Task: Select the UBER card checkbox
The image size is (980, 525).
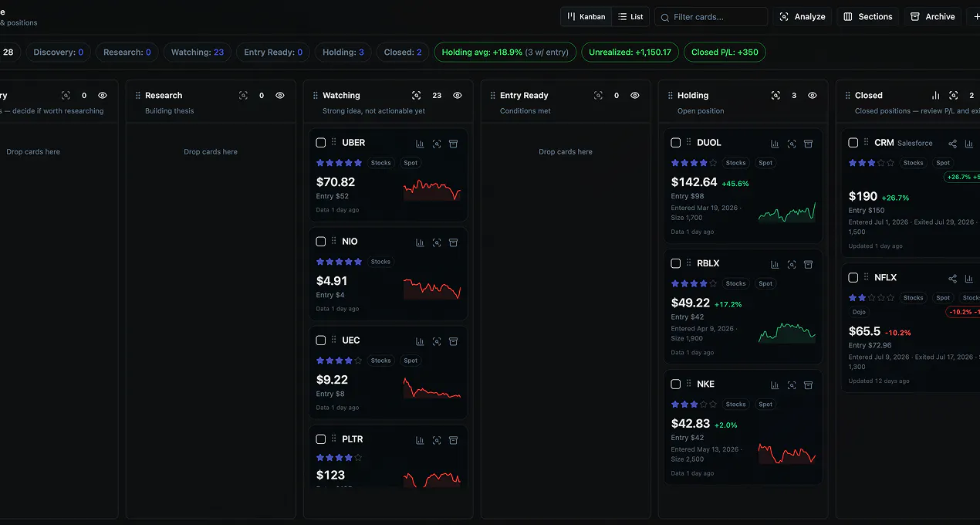Action: point(321,143)
